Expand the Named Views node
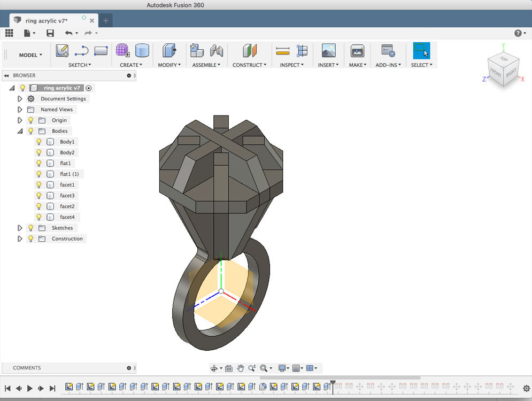Viewport: 532px width, 401px height. 20,110
